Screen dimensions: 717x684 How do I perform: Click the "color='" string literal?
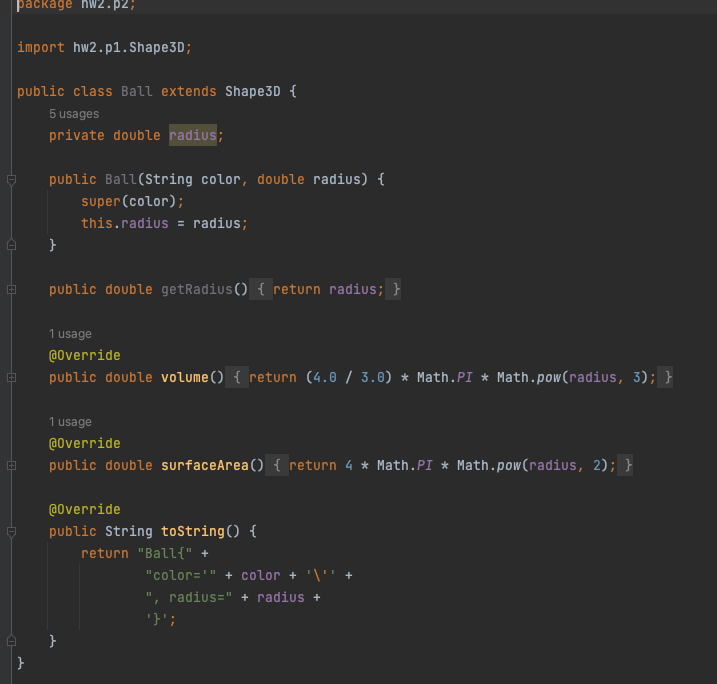click(x=181, y=575)
